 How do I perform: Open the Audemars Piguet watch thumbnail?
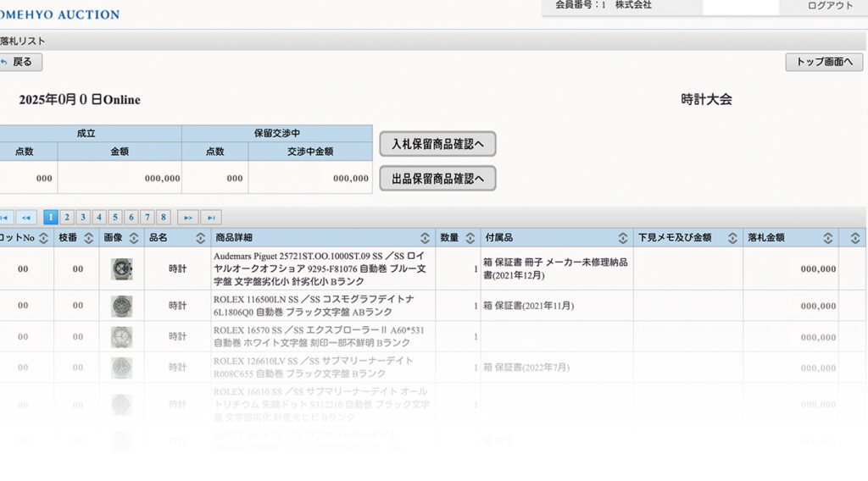tap(121, 268)
